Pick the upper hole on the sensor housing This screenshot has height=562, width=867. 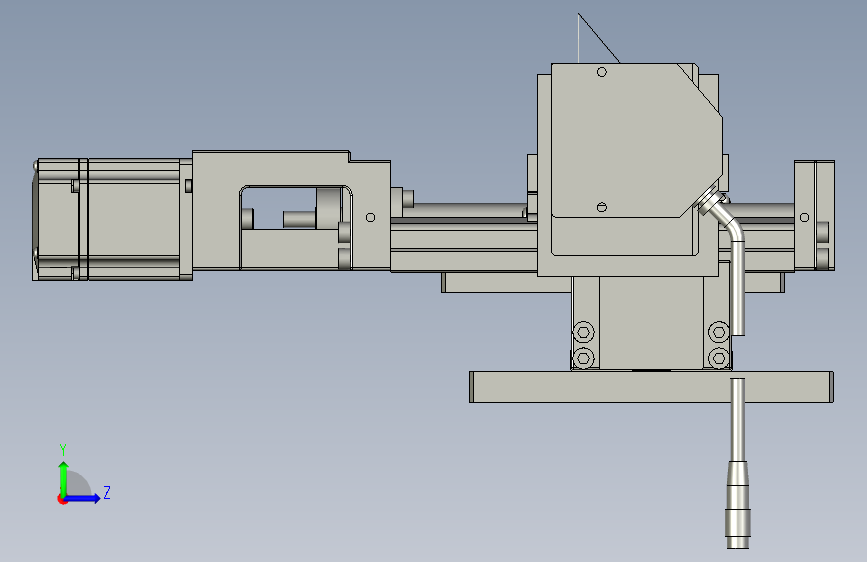click(x=602, y=72)
